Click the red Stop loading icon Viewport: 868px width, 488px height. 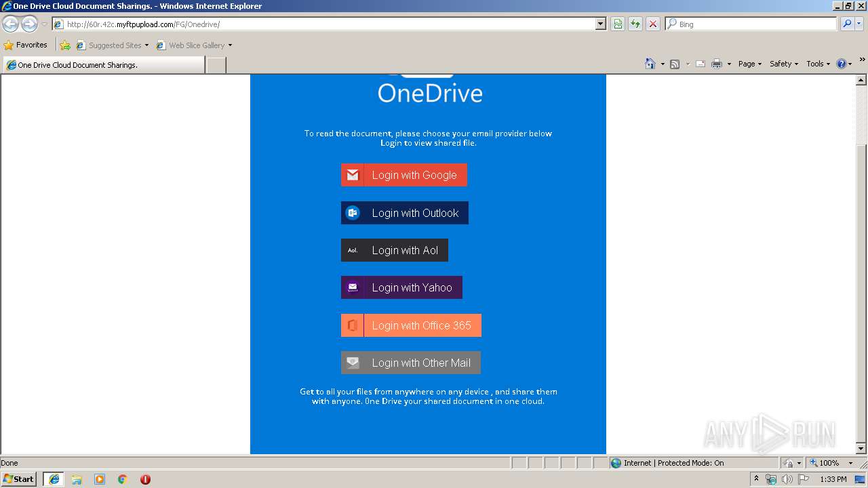(x=653, y=24)
